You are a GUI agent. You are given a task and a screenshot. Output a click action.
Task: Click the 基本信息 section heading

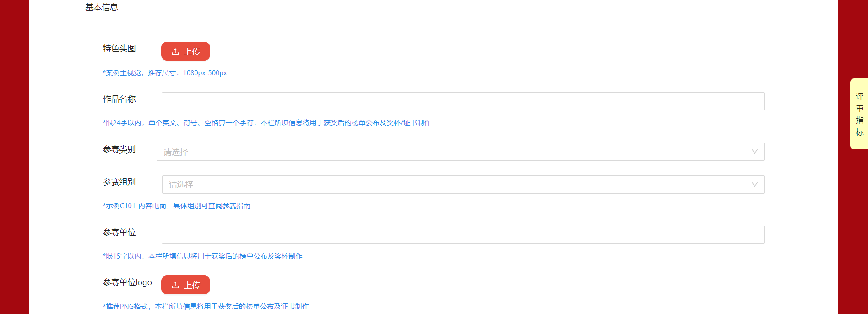tap(102, 7)
